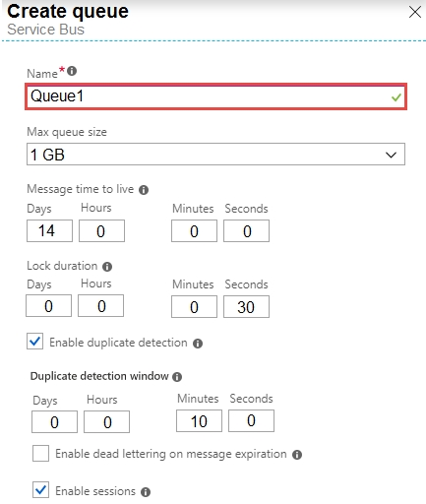Click the Message time to live Hours field
The width and height of the screenshot is (426, 504).
[x=101, y=231]
